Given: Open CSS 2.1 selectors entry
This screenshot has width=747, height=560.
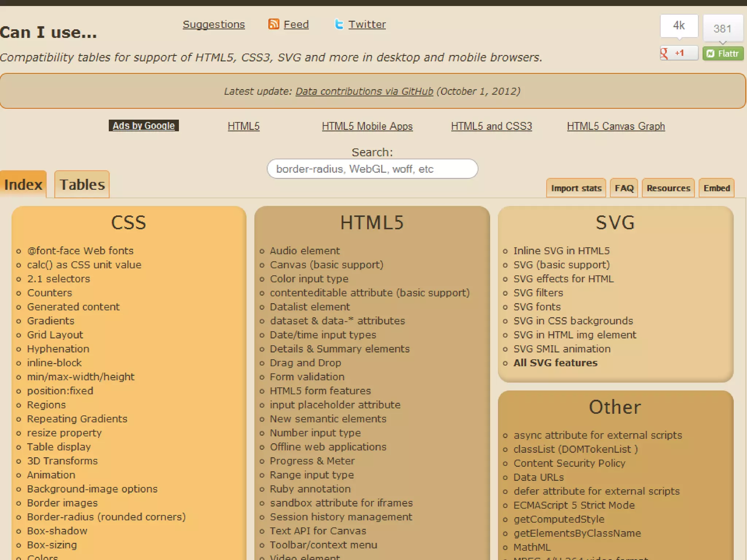Looking at the screenshot, I should (x=58, y=279).
